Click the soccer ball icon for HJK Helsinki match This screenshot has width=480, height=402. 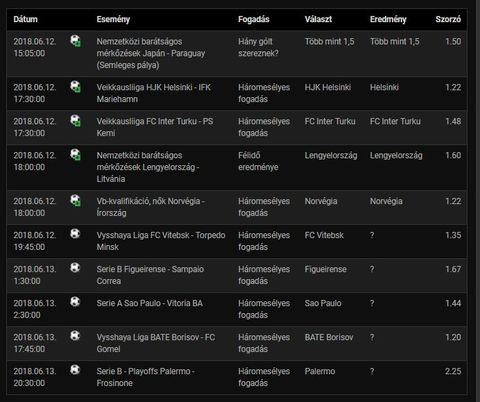[76, 87]
